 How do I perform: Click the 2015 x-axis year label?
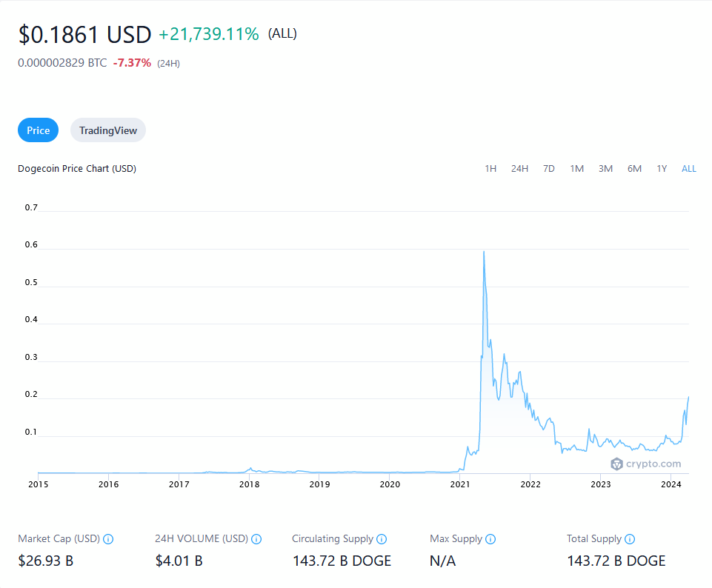tap(38, 484)
